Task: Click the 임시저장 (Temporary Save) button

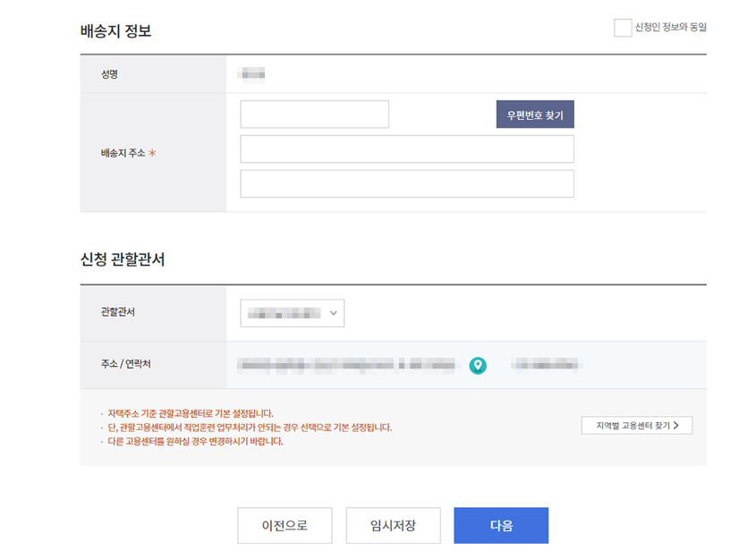Action: click(x=394, y=525)
